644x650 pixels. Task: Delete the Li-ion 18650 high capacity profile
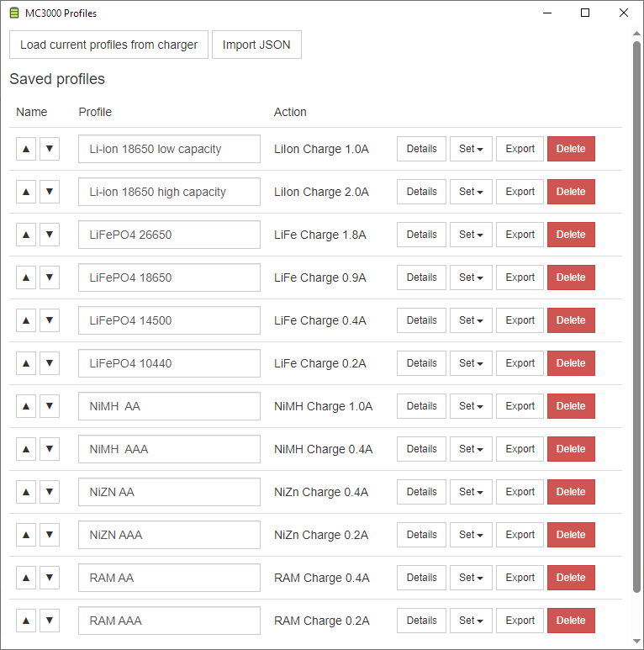(x=571, y=192)
